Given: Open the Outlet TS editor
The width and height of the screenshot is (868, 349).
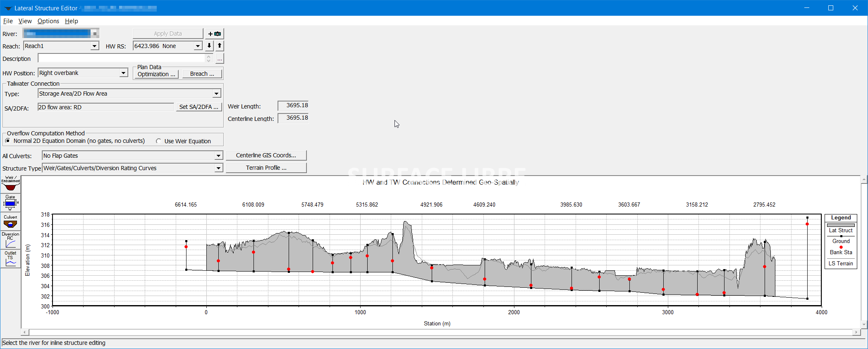Looking at the screenshot, I should (x=10, y=259).
